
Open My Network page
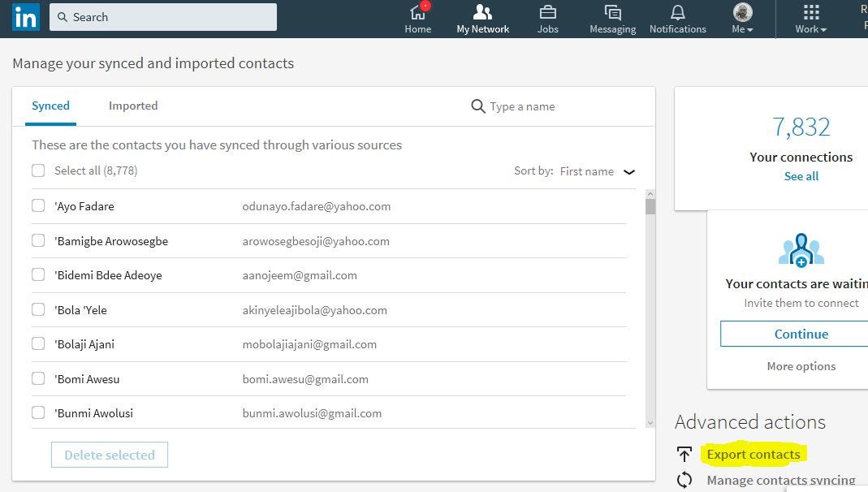point(482,18)
